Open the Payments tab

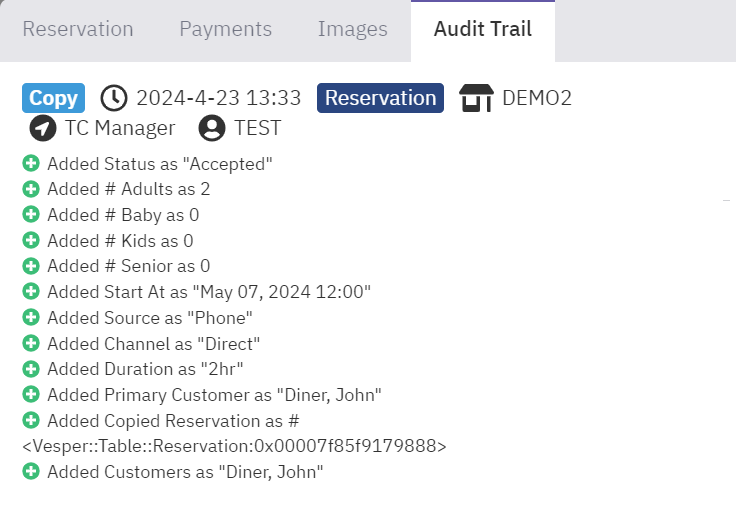tap(225, 29)
